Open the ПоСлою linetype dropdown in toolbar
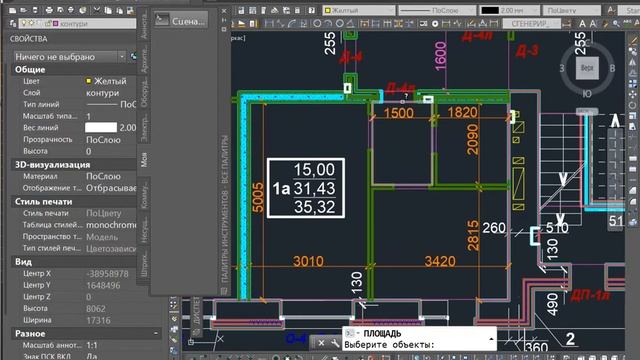The image size is (640, 360). (x=437, y=10)
